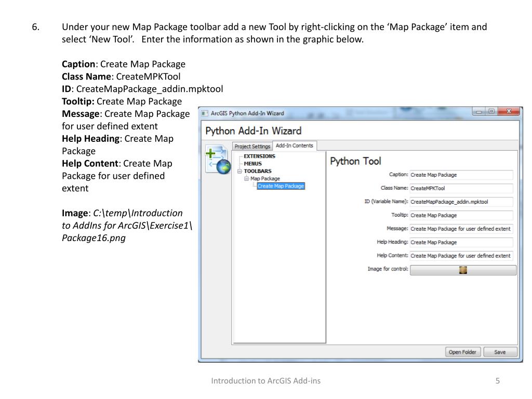Click the wizard title bar app icon
The image size is (532, 399).
click(204, 113)
